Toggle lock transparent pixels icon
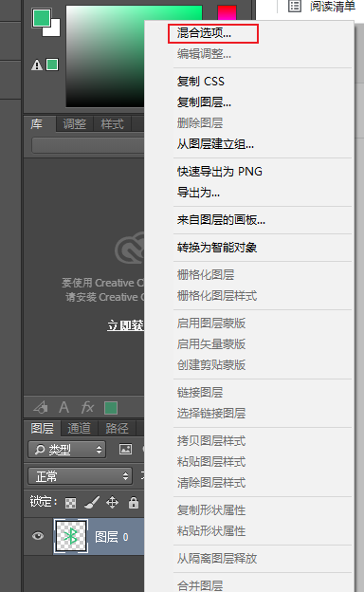Image resolution: width=364 pixels, height=592 pixels. coord(70,503)
